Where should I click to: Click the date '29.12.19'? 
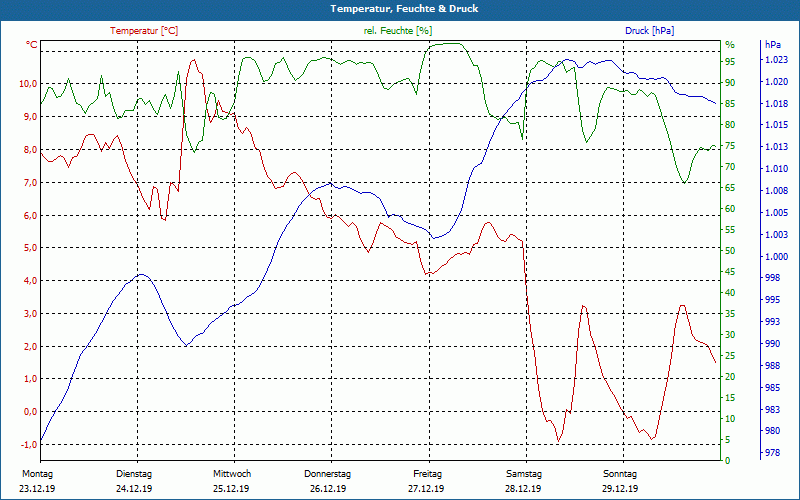point(620,489)
